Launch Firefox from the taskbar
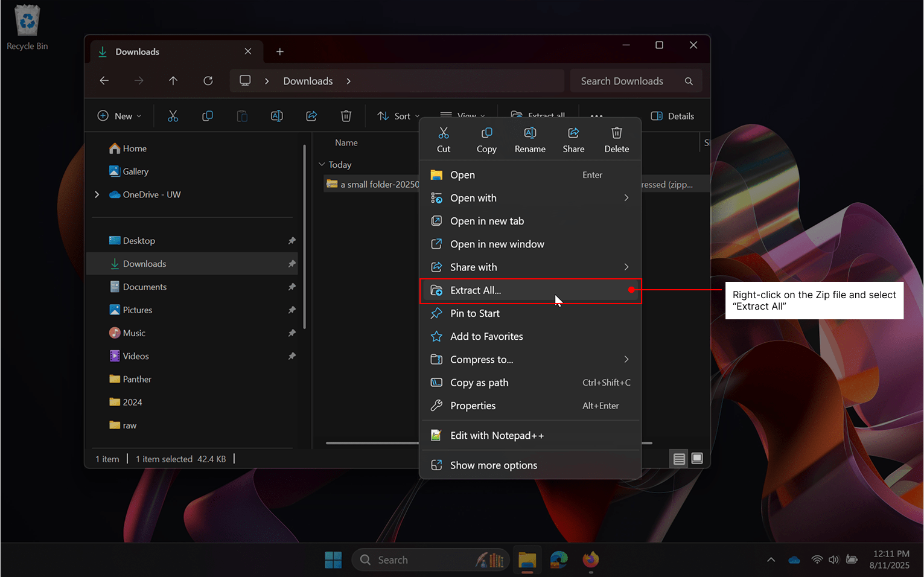The image size is (924, 577). click(x=590, y=559)
